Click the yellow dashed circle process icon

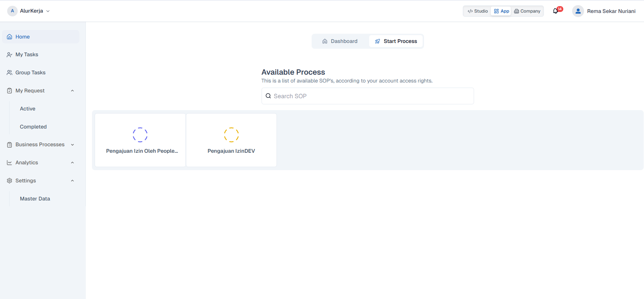coord(231,135)
